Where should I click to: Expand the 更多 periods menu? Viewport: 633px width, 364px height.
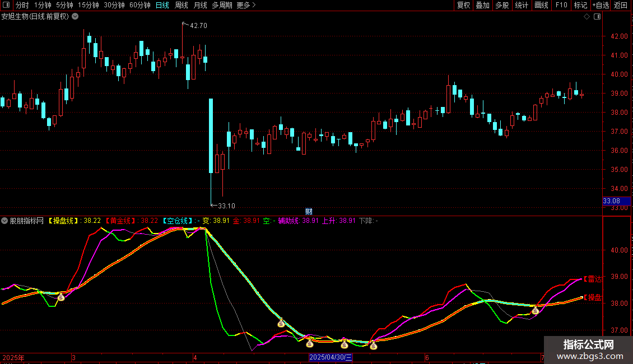point(246,5)
